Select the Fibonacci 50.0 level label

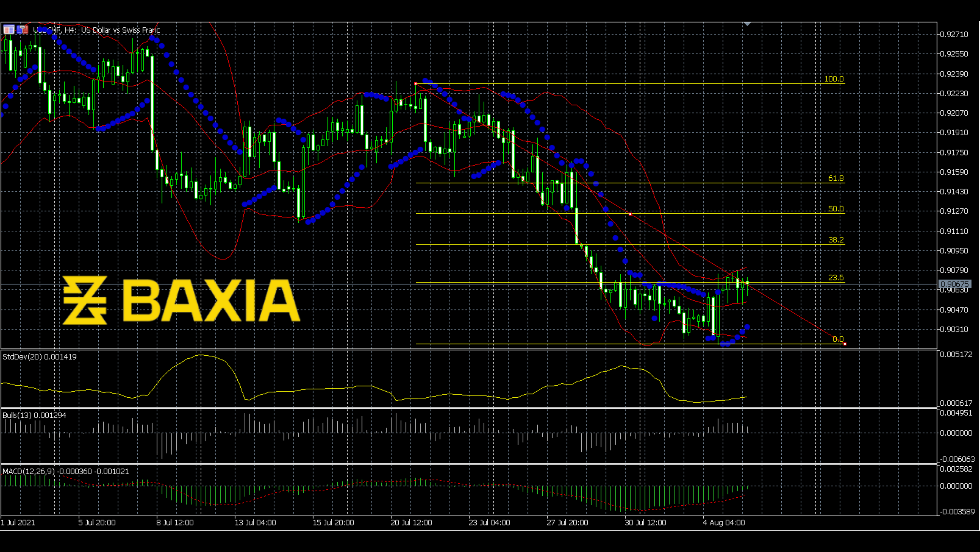pos(835,208)
